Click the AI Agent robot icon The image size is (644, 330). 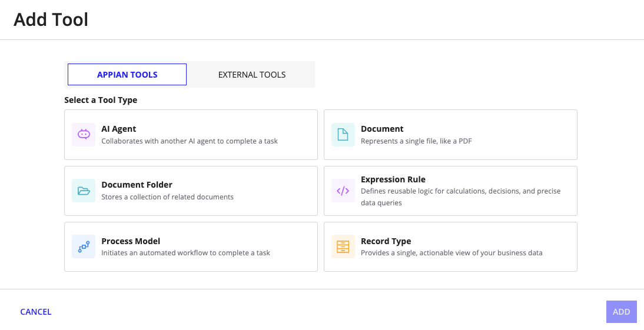pos(84,135)
